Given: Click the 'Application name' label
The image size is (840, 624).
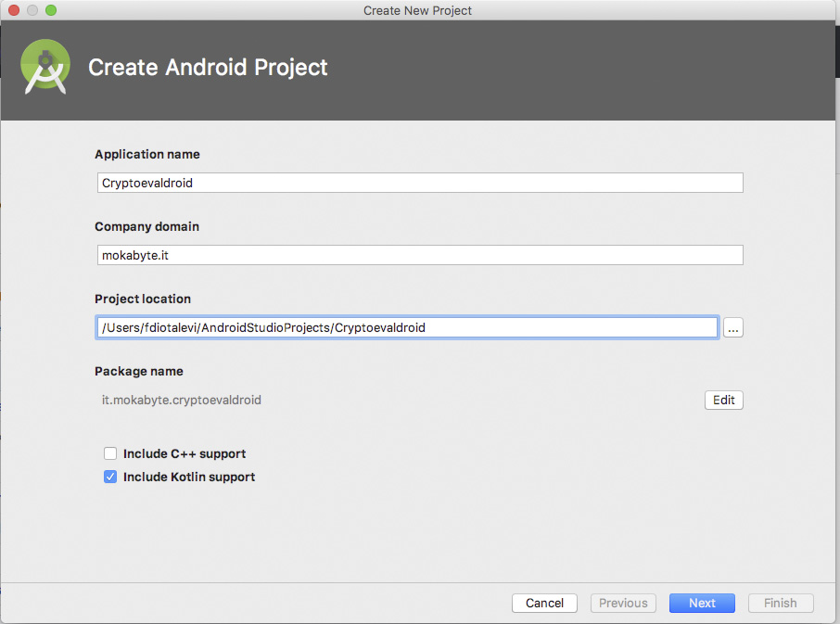Looking at the screenshot, I should tap(147, 154).
